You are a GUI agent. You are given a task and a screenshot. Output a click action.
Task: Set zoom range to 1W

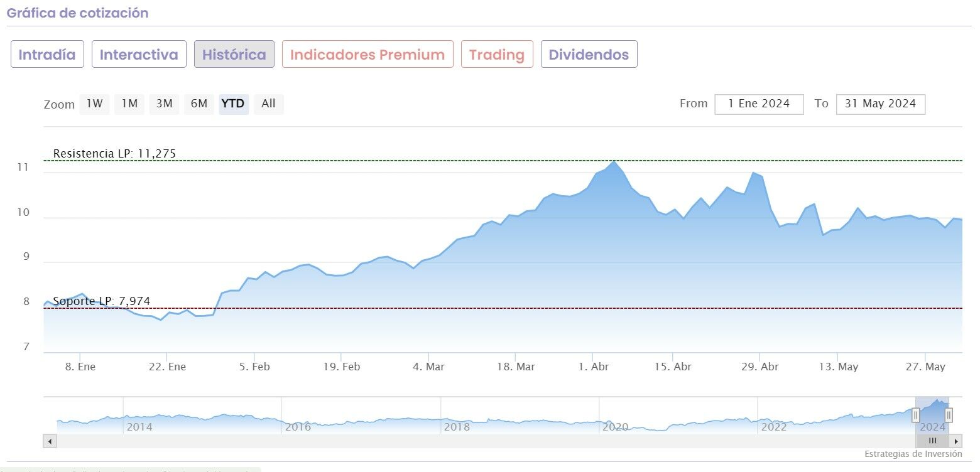94,104
